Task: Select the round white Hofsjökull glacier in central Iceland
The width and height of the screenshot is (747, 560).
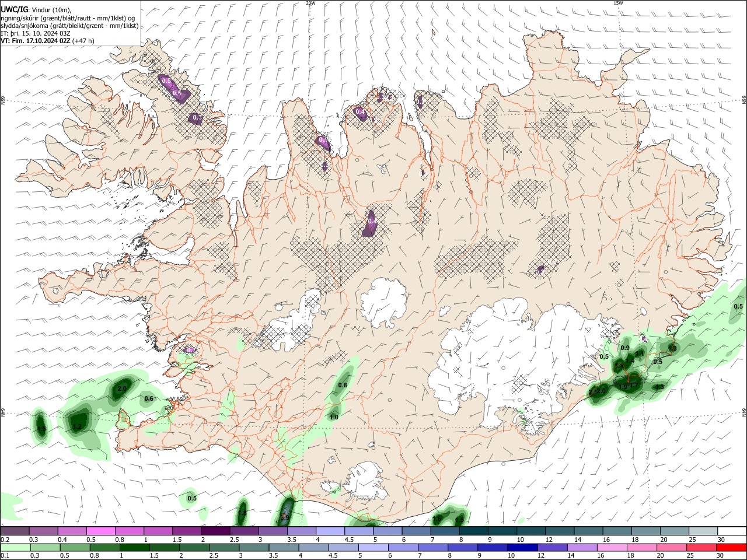Action: point(383,303)
